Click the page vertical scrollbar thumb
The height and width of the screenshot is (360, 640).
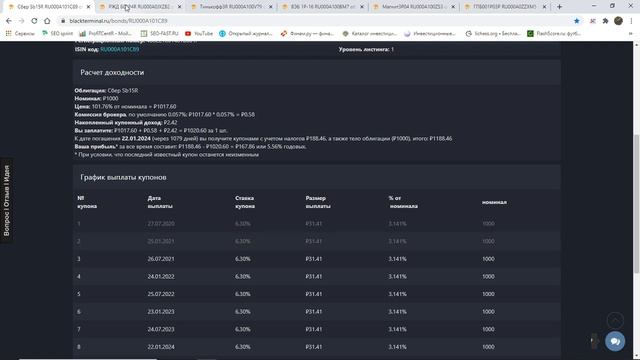[636, 204]
